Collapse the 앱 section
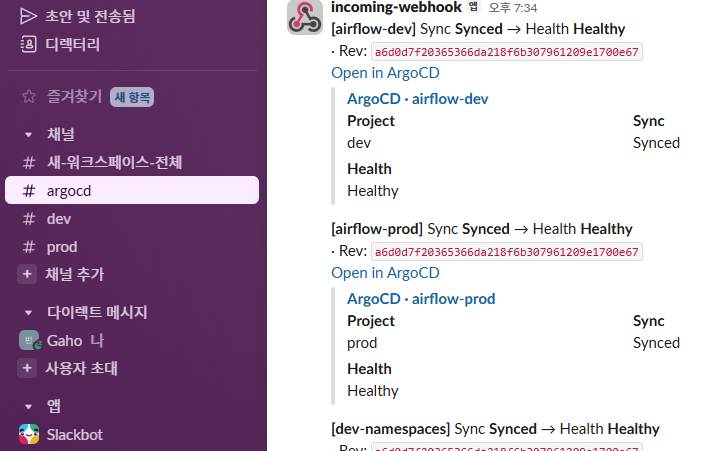This screenshot has width=719, height=451. (x=28, y=407)
